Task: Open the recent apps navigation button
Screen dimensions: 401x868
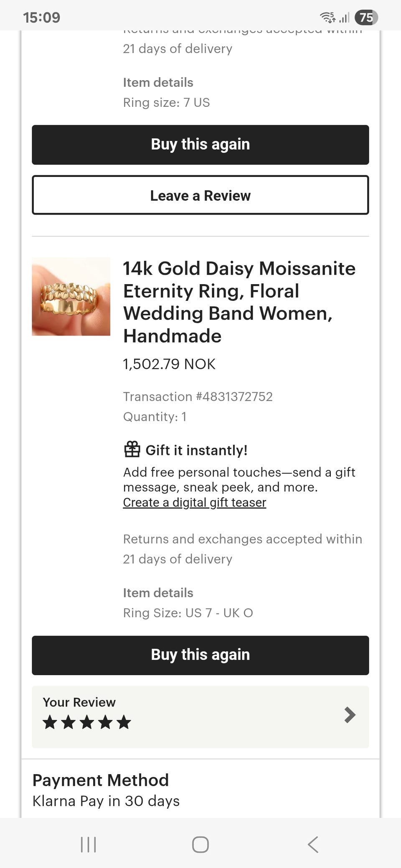Action: pyautogui.click(x=88, y=845)
